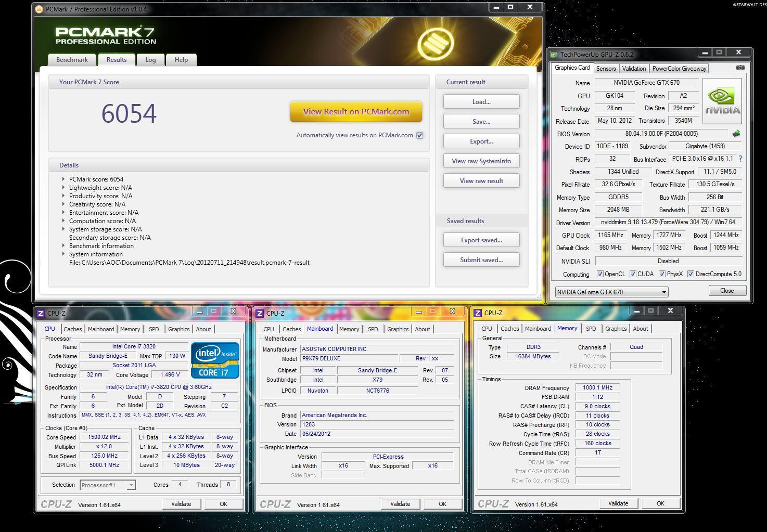767x532 pixels.
Task: Toggle Automatically view results on PCMark.com checkbox
Action: [419, 135]
